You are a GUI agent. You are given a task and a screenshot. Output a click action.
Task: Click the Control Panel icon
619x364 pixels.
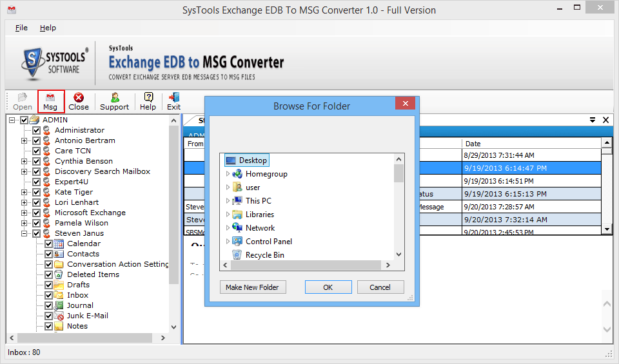[237, 242]
